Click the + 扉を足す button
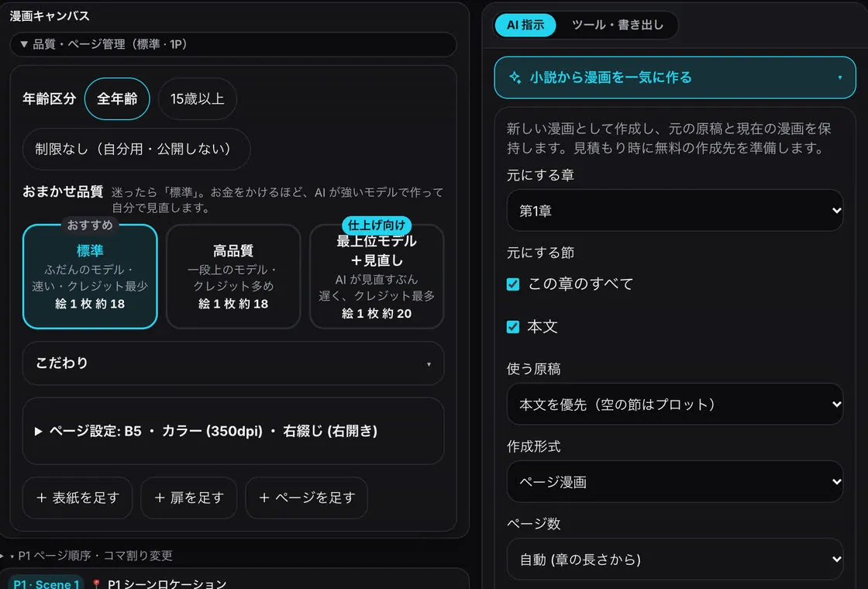Screen dimensions: 868x589 pos(189,498)
